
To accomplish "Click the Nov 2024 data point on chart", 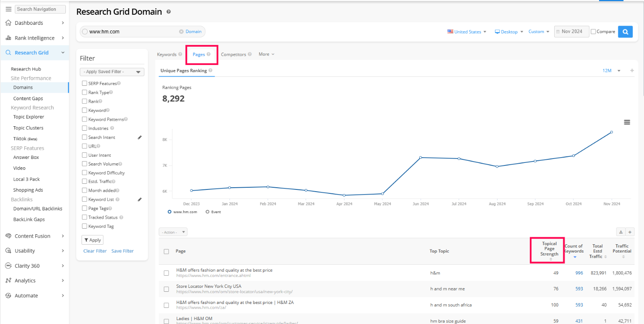I will pyautogui.click(x=611, y=132).
